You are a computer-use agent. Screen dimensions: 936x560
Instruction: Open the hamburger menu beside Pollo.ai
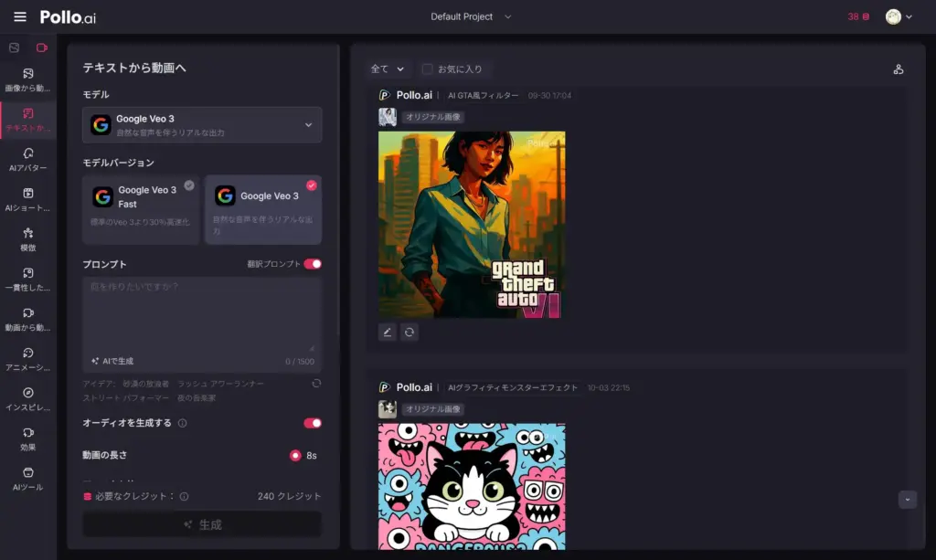[20, 16]
